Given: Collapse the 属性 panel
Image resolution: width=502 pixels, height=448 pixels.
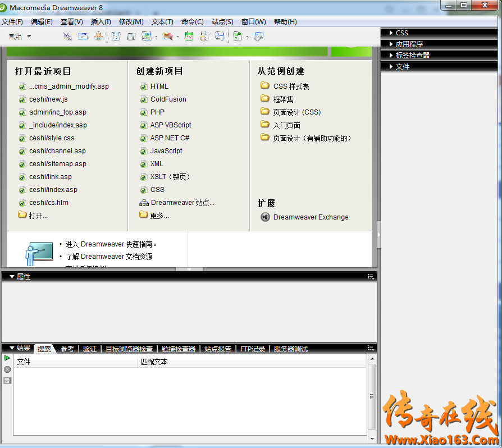Looking at the screenshot, I should coord(12,277).
